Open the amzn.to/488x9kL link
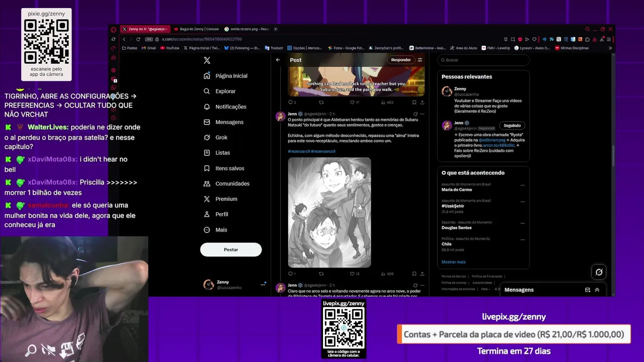 (499, 145)
